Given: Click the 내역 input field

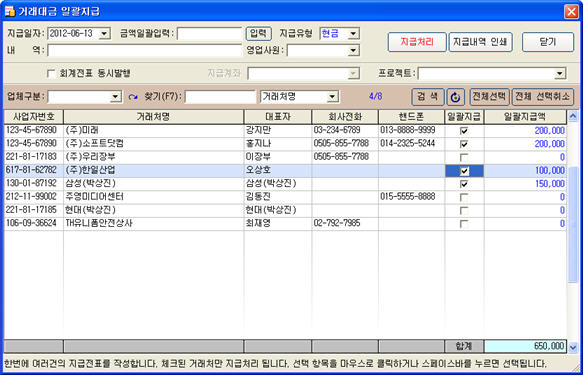Looking at the screenshot, I should tap(145, 51).
